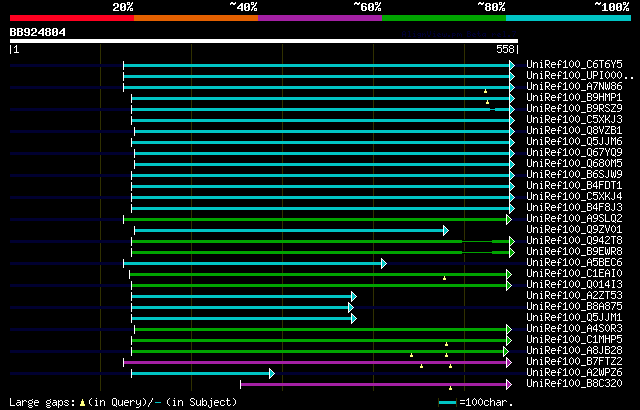Select the UniRef100_C1EAI0 label
The height and width of the screenshot is (410, 640).
click(574, 274)
